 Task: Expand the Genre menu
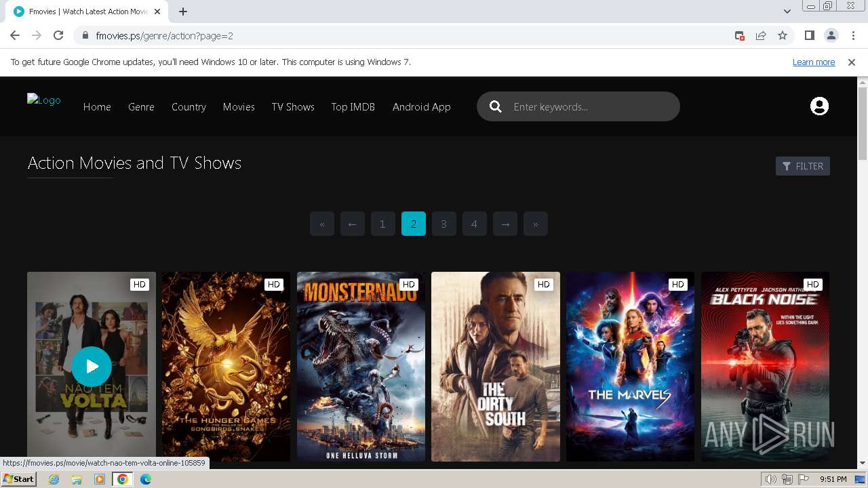pos(141,106)
